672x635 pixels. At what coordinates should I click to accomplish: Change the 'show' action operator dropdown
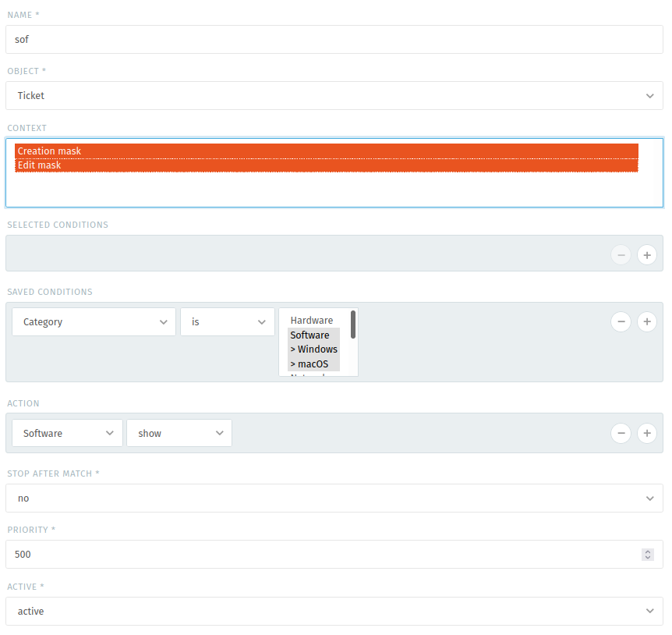(x=179, y=434)
